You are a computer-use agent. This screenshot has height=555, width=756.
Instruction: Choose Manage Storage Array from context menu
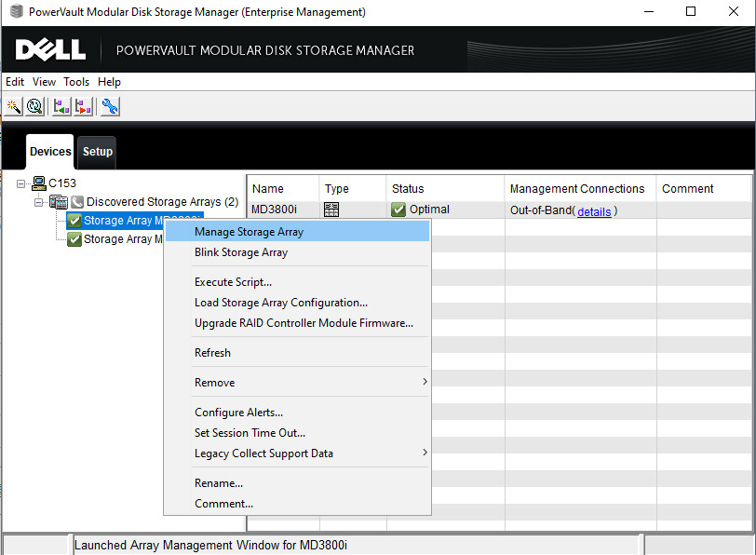[x=297, y=232]
